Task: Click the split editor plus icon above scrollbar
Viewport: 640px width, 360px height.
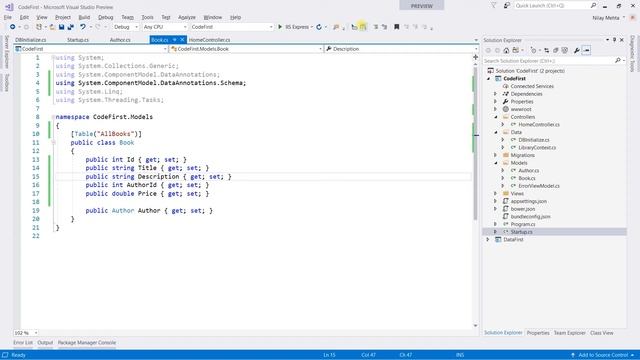Action: [476, 57]
